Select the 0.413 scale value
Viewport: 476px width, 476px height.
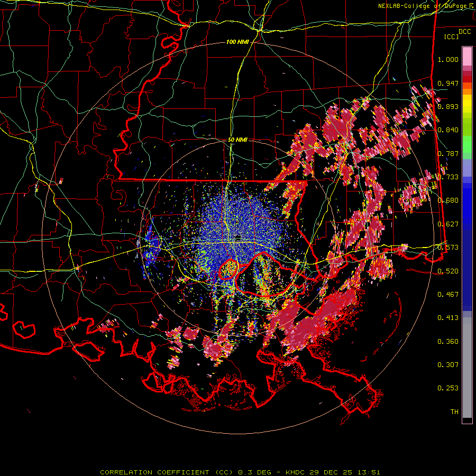pos(448,318)
